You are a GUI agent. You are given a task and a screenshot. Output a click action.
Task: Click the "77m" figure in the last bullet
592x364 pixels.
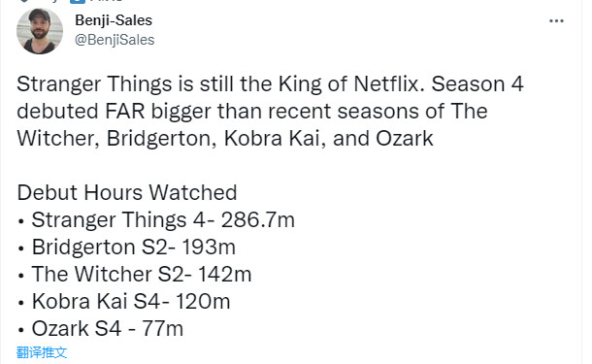pyautogui.click(x=163, y=328)
